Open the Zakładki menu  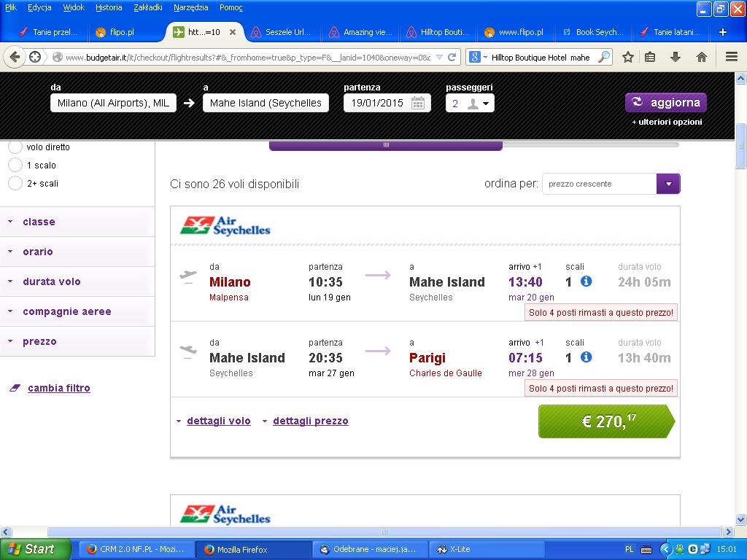(x=148, y=7)
